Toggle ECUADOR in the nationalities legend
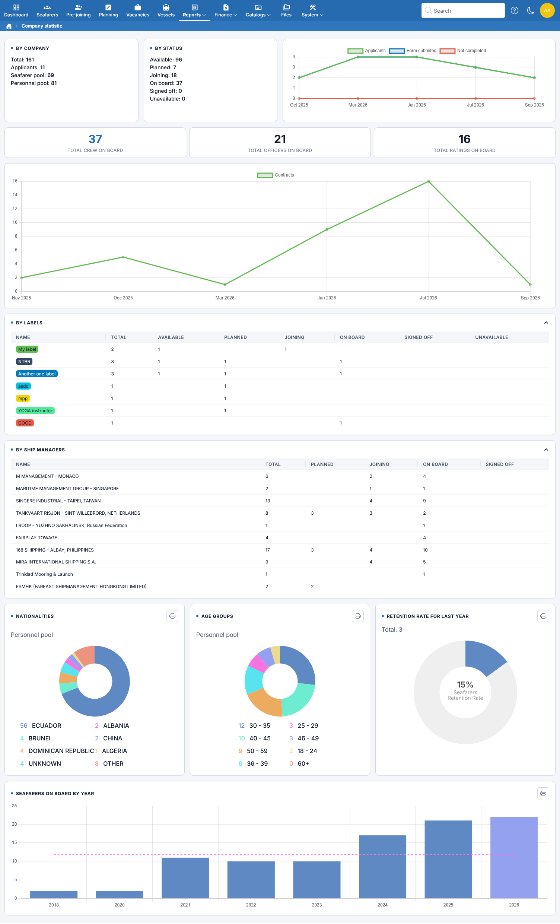 [41, 725]
